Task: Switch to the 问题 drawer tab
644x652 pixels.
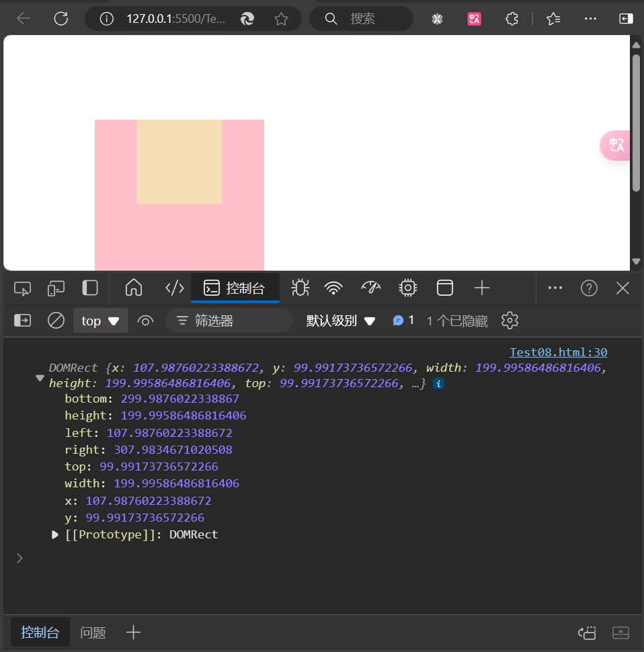Action: click(93, 633)
